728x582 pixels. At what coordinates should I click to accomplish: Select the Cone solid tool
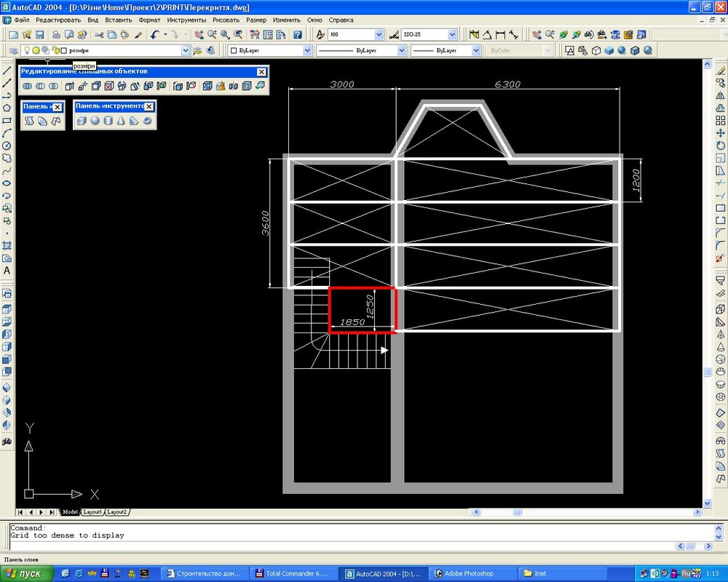(121, 121)
